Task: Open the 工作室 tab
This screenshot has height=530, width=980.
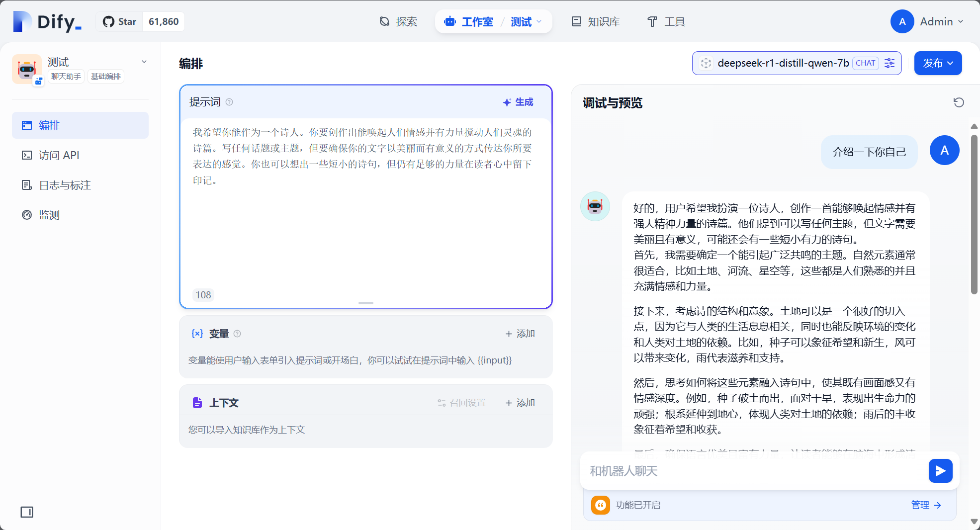Action: 468,22
